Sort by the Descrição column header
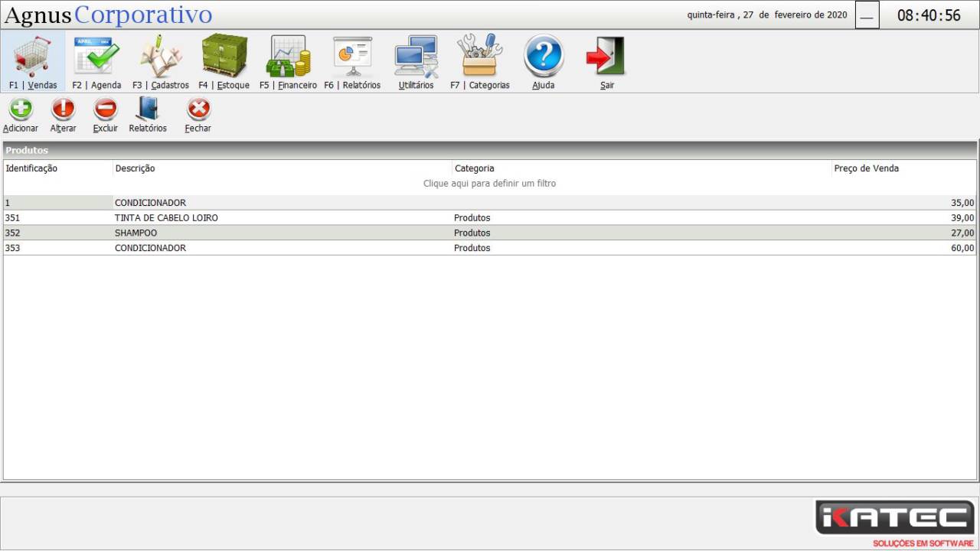This screenshot has width=980, height=551. point(135,168)
